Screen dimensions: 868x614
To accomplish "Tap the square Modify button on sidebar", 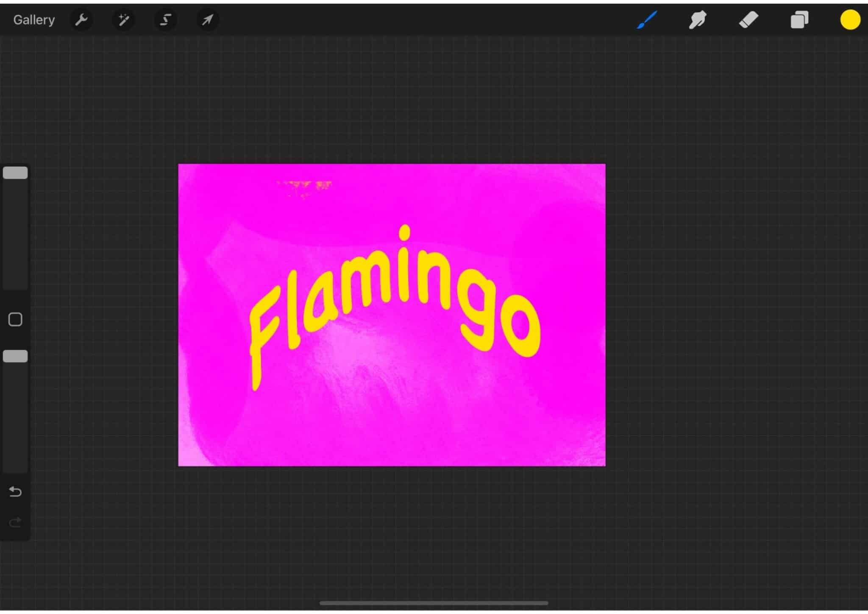I will pos(15,319).
